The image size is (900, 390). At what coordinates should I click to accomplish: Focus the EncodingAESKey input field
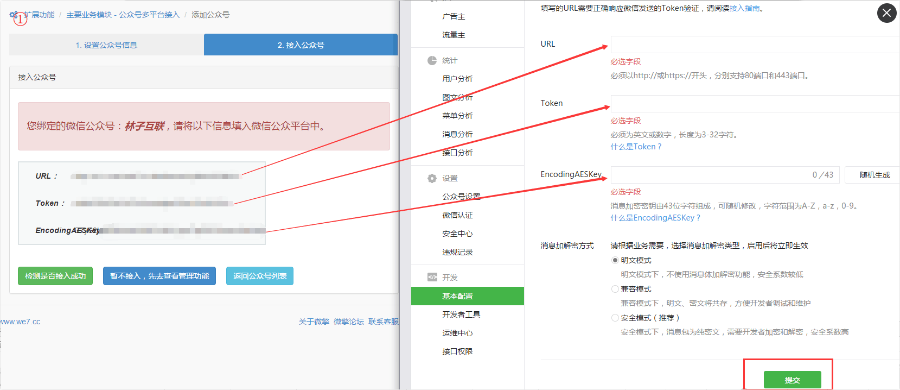pos(726,175)
